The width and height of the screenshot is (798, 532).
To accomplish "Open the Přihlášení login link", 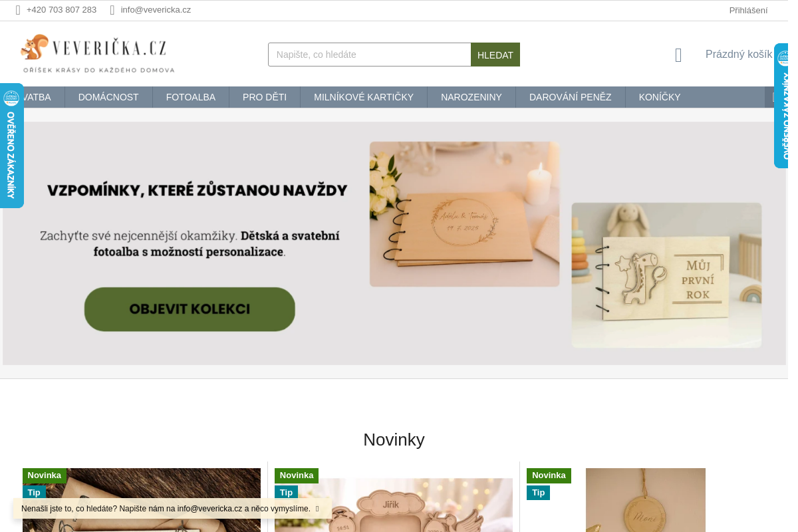I will click(748, 10).
